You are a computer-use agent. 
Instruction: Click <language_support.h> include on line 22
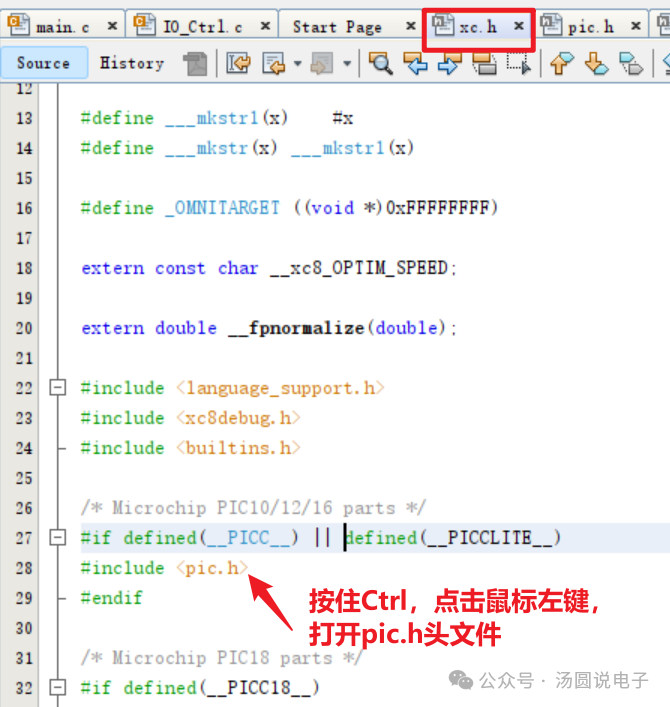[280, 388]
